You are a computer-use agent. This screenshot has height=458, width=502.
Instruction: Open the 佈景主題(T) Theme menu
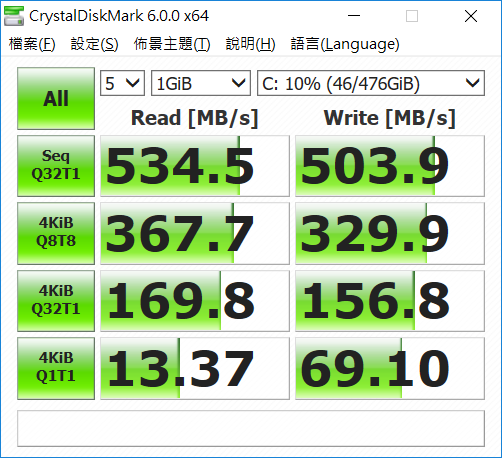point(172,44)
